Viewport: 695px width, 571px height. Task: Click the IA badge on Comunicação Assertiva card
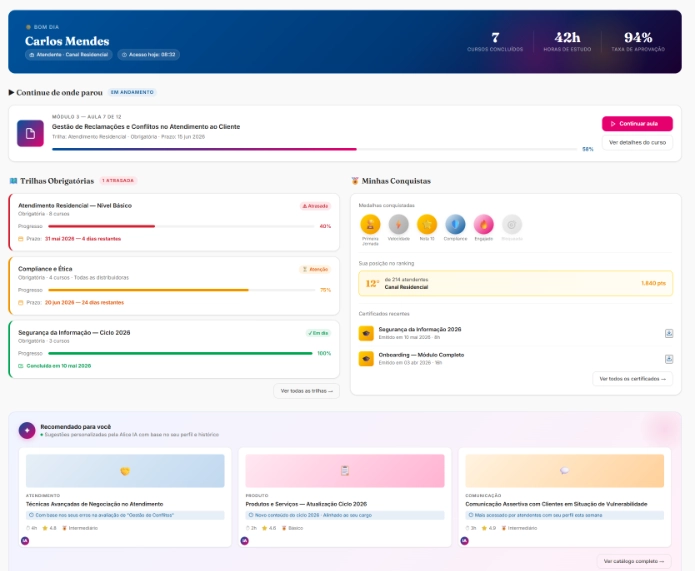[465, 541]
